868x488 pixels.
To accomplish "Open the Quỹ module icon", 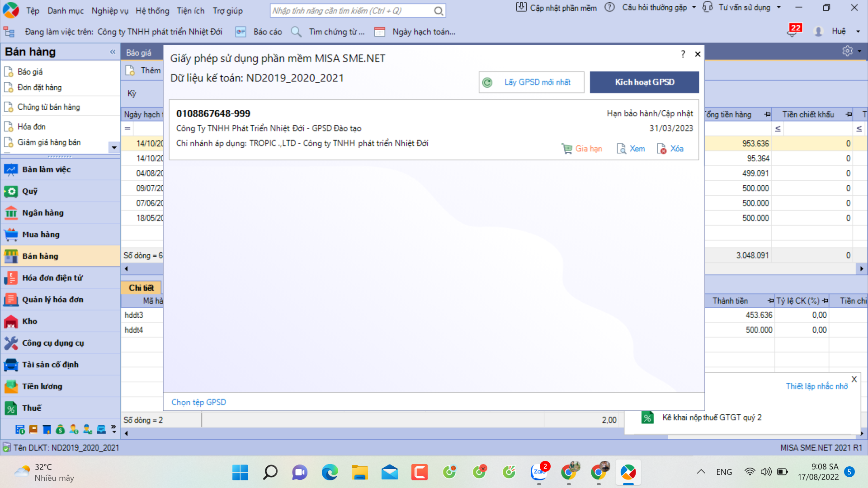I will (x=11, y=191).
